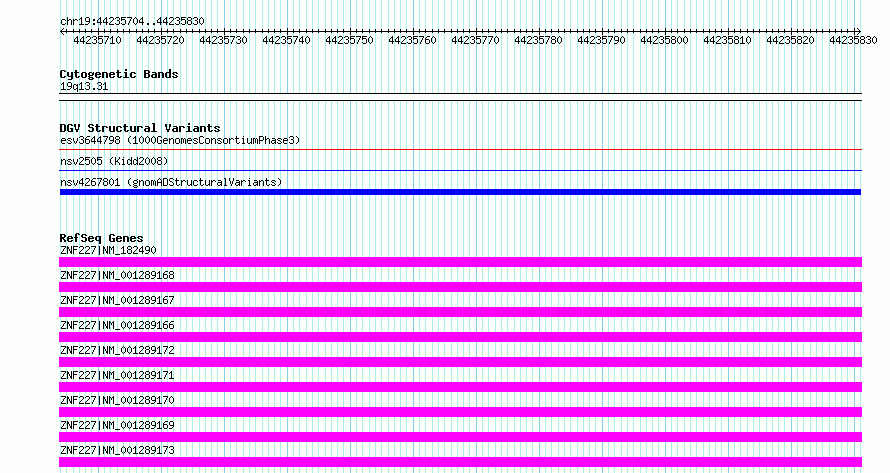Open transcript ZNF227|NM_001289172 label

[117, 350]
